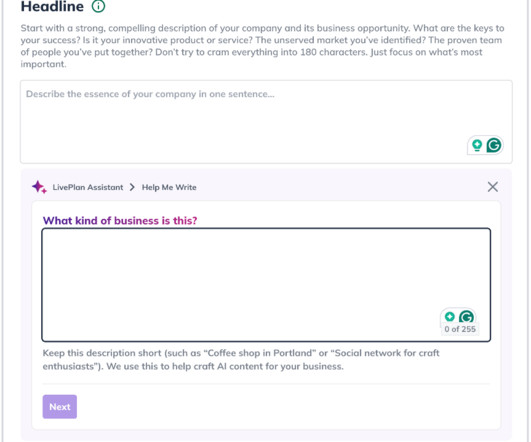The width and height of the screenshot is (531, 442).
Task: Click the '0 of 255' character counter
Action: tap(460, 329)
